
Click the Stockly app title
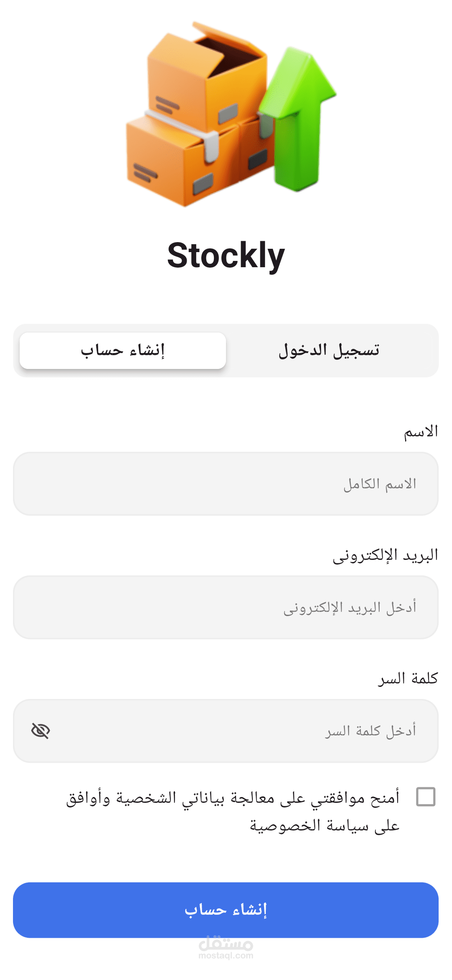[226, 255]
